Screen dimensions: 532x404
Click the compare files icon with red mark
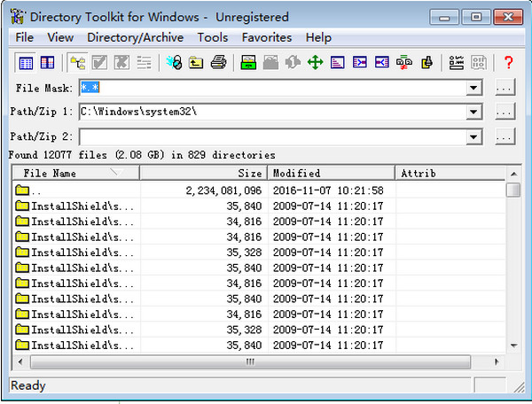404,63
